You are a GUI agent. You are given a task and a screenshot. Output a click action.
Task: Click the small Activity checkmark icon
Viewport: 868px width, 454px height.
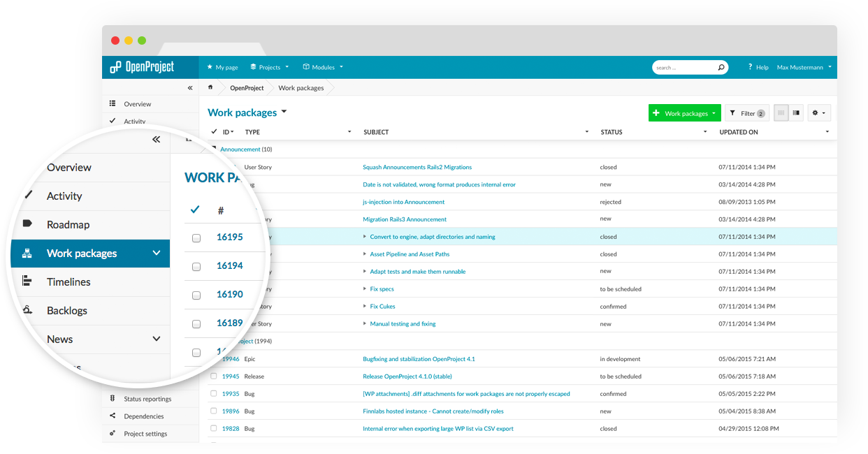(113, 120)
